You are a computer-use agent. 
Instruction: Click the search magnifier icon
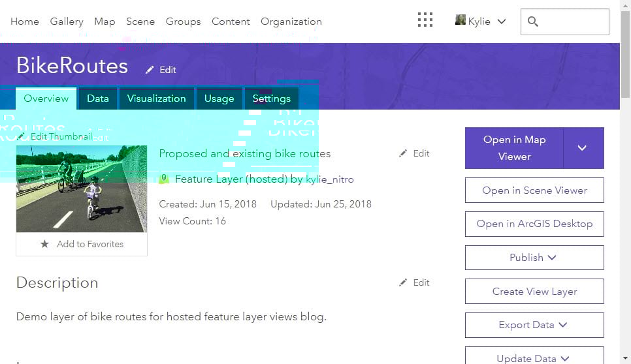click(532, 22)
